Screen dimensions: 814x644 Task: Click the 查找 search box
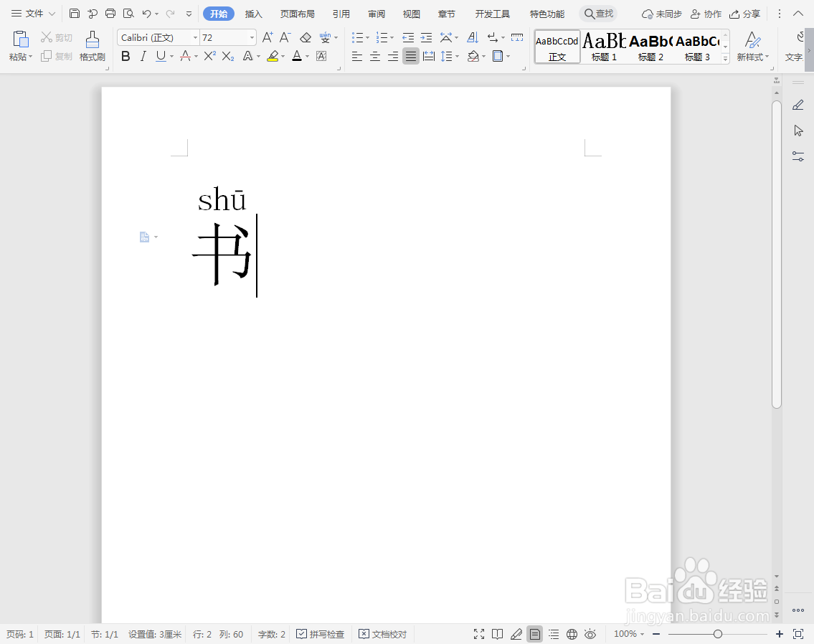pos(599,14)
